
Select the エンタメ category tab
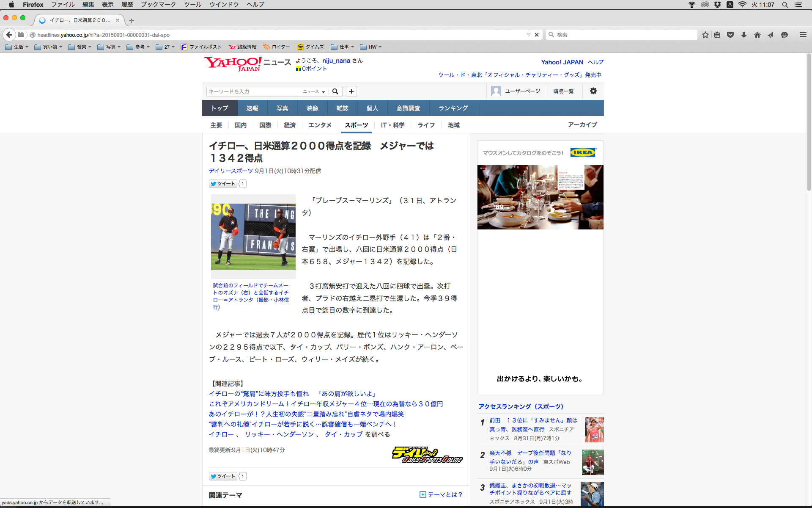(x=320, y=125)
